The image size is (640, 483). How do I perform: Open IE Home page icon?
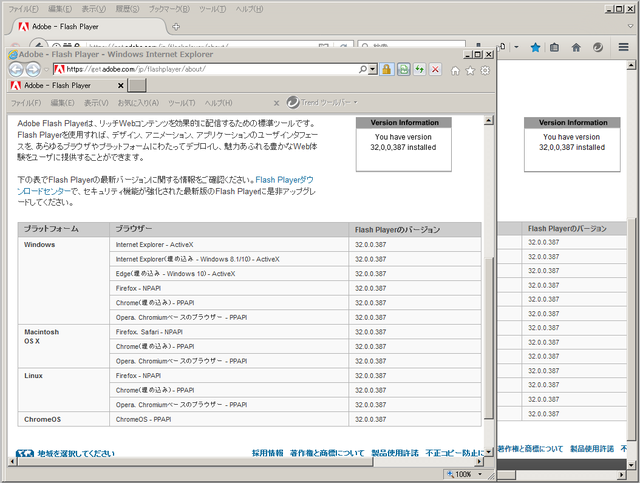tap(455, 71)
